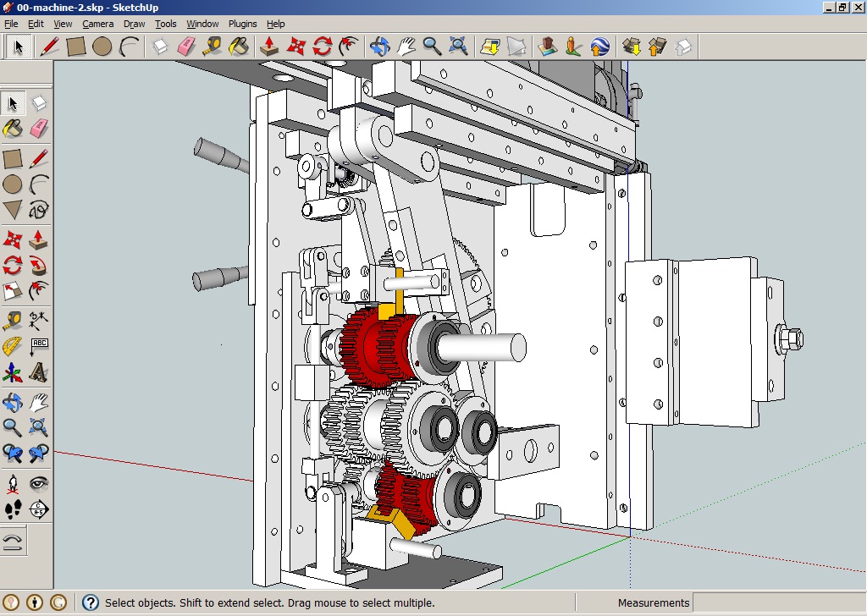Choose the Freehand tool in left tool set

tap(38, 210)
